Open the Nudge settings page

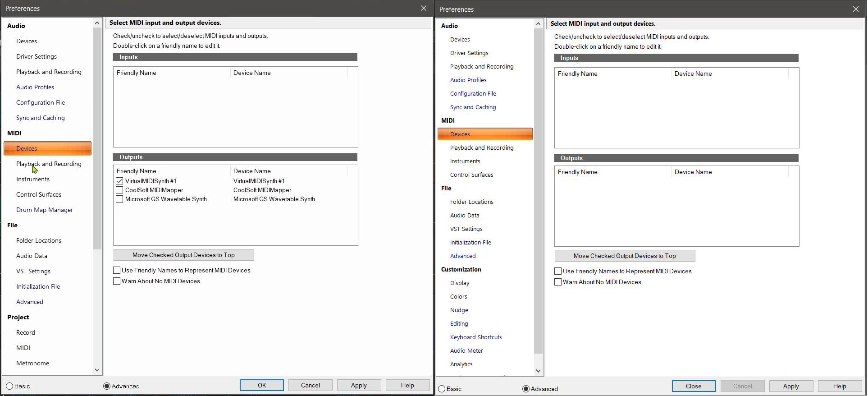click(459, 310)
